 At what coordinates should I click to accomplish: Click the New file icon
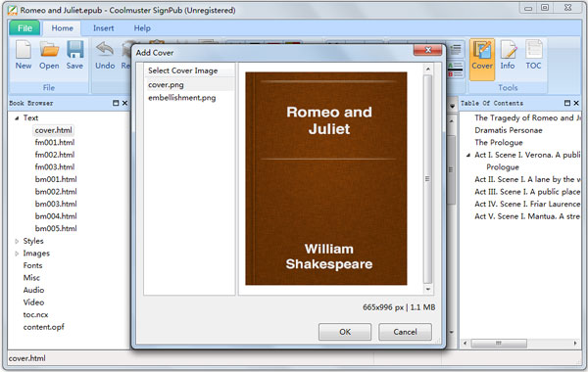coord(24,50)
